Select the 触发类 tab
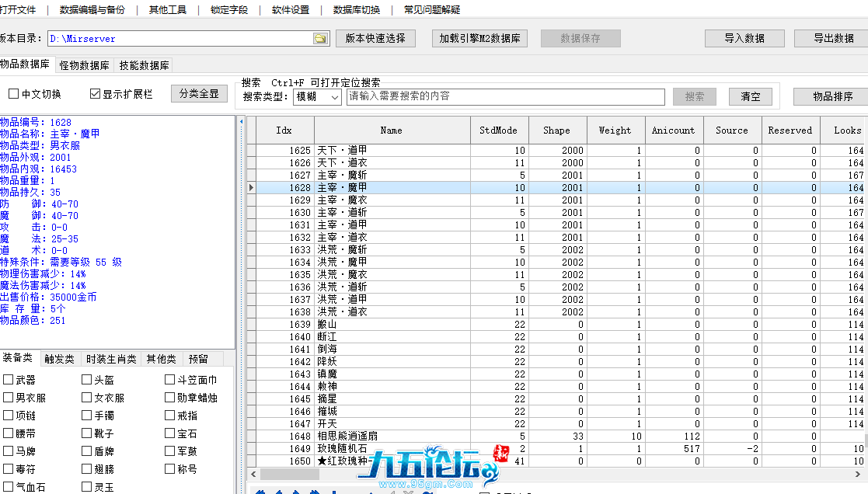The image size is (868, 494). [59, 359]
